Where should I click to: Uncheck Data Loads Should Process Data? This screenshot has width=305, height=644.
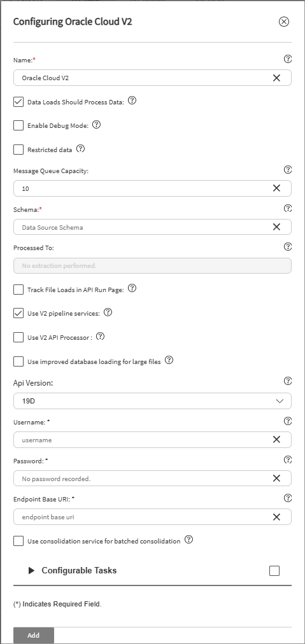click(x=18, y=102)
